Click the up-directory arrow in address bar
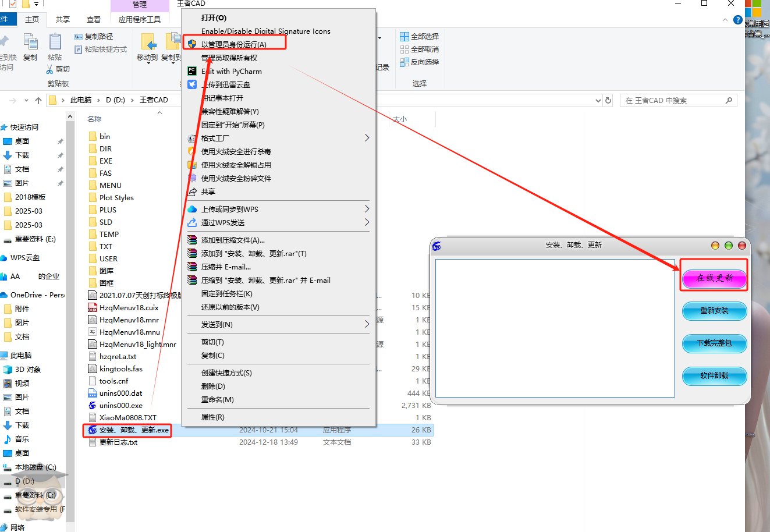The height and width of the screenshot is (532, 770). pos(38,100)
